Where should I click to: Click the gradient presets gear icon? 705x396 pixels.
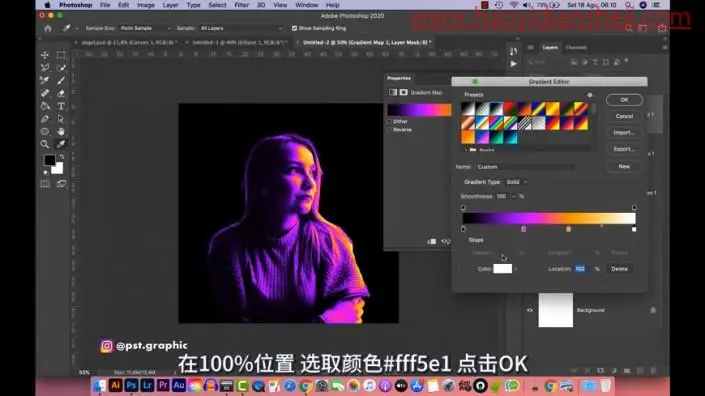[590, 95]
